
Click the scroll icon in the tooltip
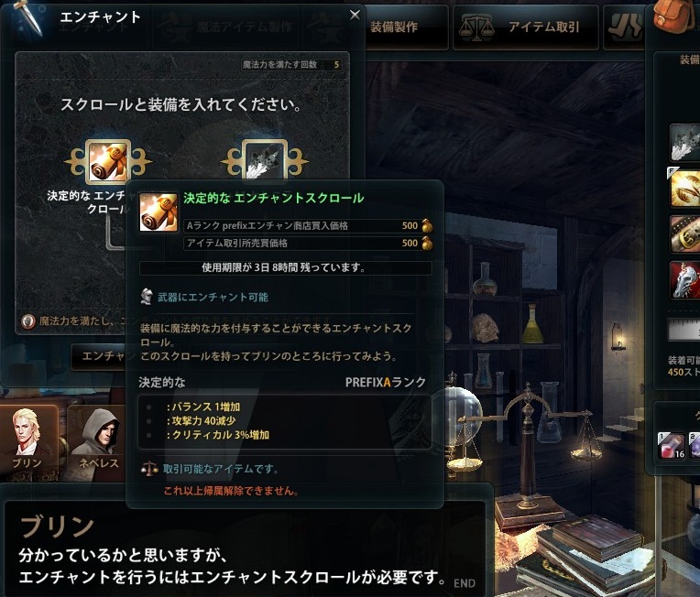click(x=158, y=212)
